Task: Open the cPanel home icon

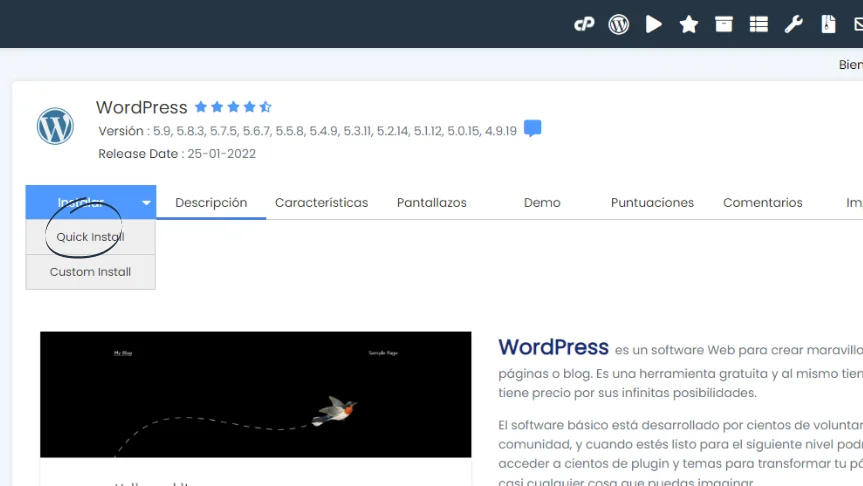Action: (584, 24)
